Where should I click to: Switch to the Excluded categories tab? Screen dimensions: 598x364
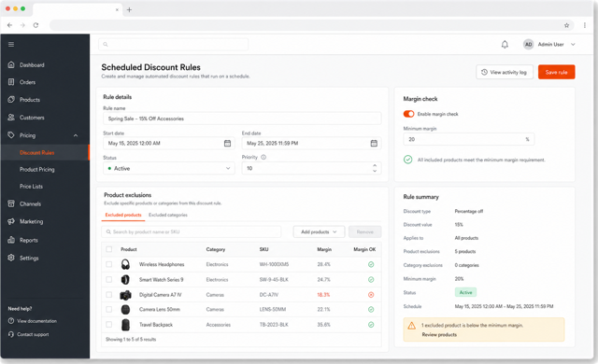tap(168, 215)
